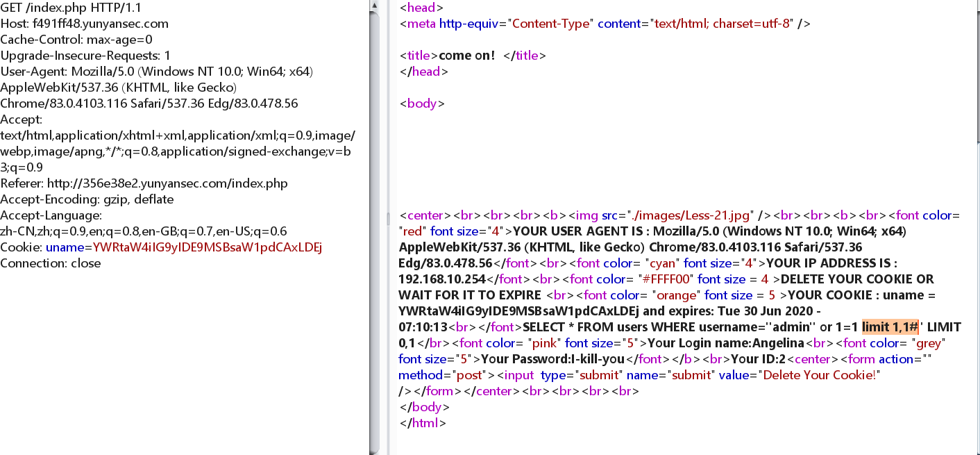Select the 'Host: f491ff48.yunyansec.com' header line
Screen dimensions: 980x455
click(84, 24)
